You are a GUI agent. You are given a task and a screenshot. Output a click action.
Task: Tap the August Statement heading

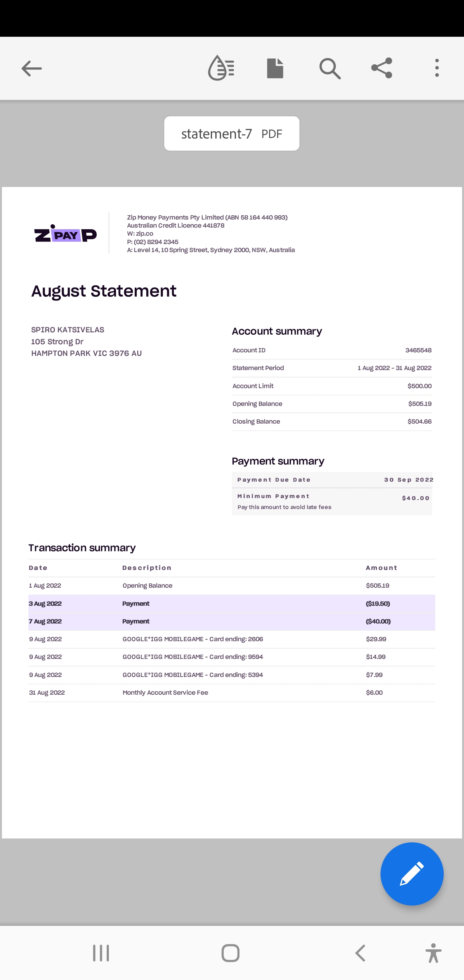pos(104,291)
